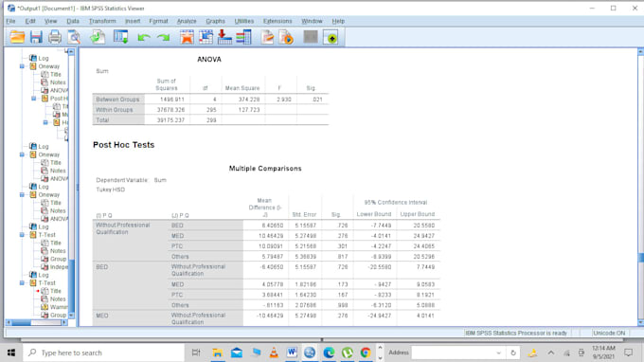
Task: Launch VLC media player from taskbar
Action: click(x=274, y=353)
